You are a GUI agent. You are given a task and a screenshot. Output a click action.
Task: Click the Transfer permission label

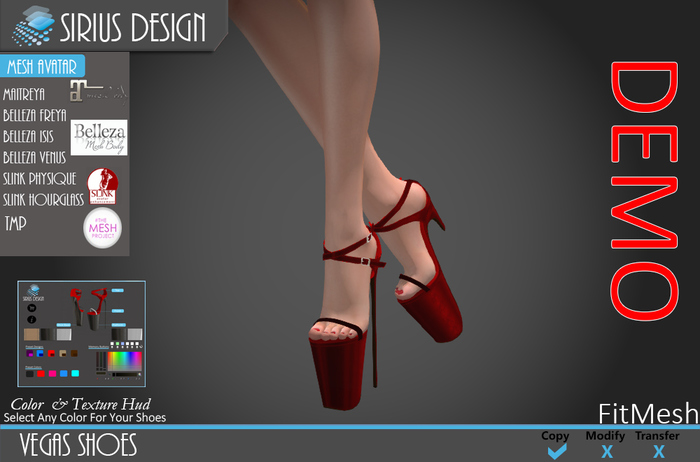coord(657,435)
